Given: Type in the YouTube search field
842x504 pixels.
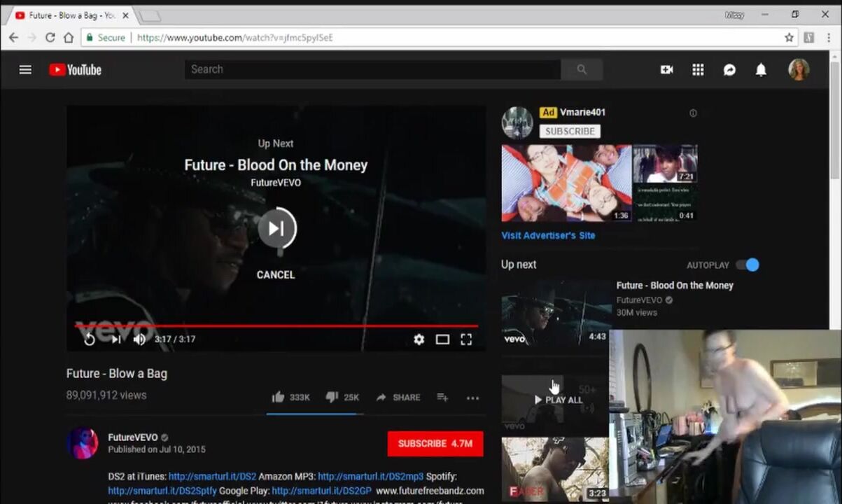Looking at the screenshot, I should pyautogui.click(x=372, y=69).
